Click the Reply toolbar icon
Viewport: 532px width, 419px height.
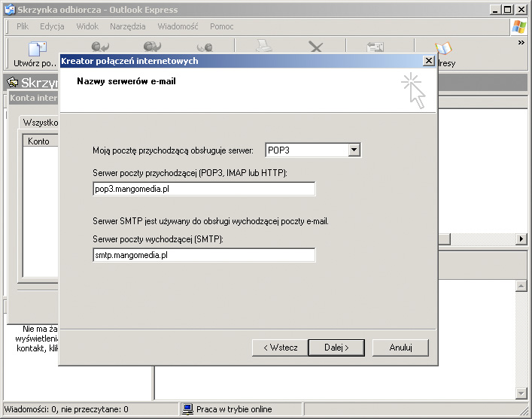[x=100, y=47]
